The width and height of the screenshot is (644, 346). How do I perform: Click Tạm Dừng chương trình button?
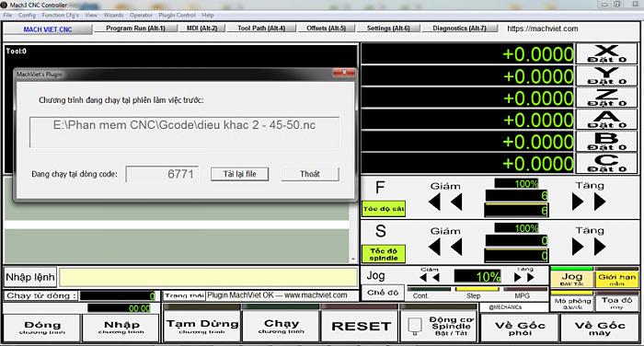pyautogui.click(x=202, y=327)
